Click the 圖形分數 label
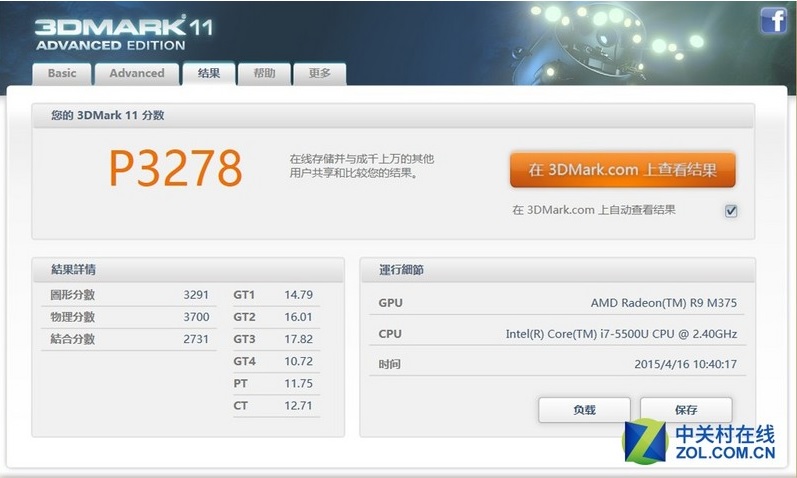797x478 pixels. 72,295
